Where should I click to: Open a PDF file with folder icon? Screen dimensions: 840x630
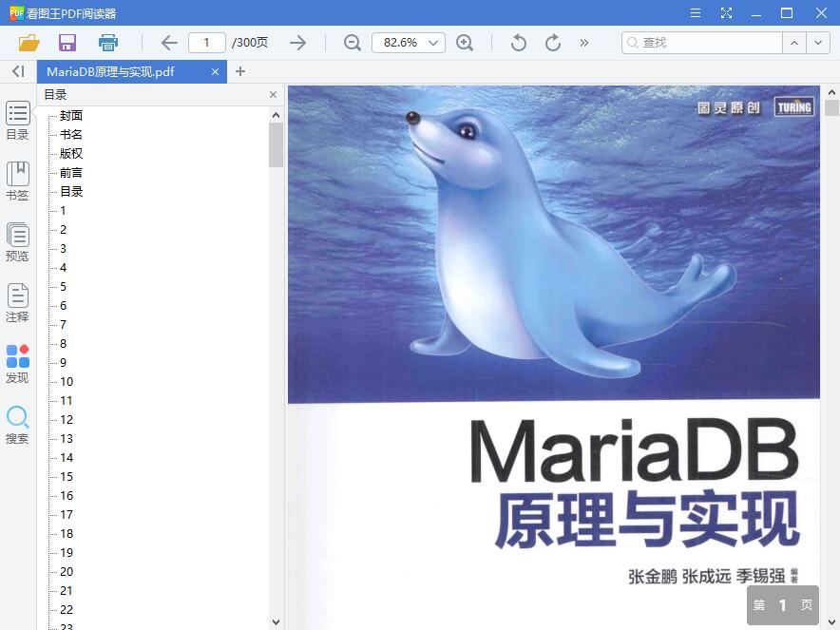[29, 43]
